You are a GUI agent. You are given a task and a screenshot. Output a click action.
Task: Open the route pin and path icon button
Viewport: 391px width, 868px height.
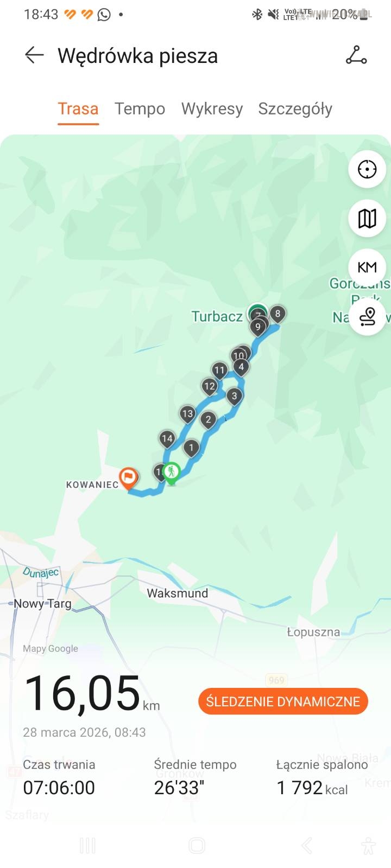[x=367, y=316]
